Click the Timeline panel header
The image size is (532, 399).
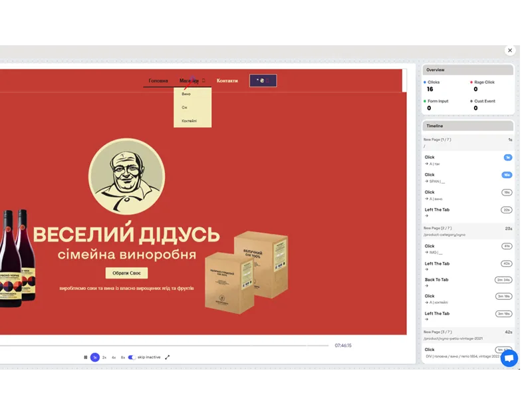pyautogui.click(x=468, y=126)
